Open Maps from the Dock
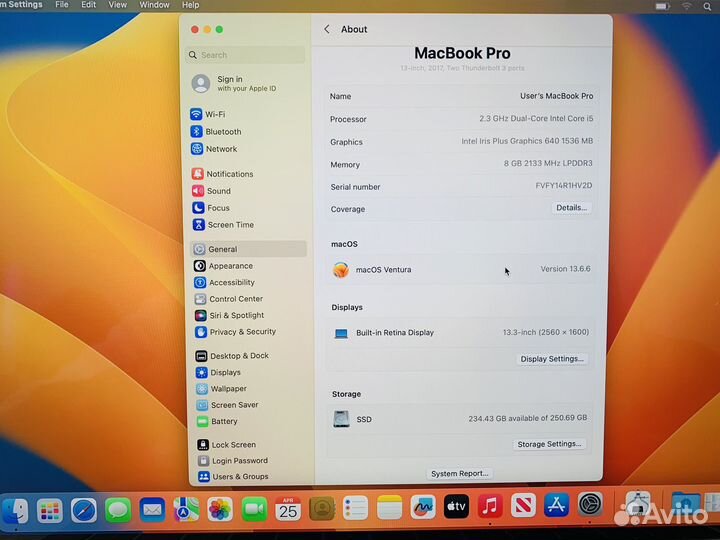The height and width of the screenshot is (540, 720). coord(186,510)
